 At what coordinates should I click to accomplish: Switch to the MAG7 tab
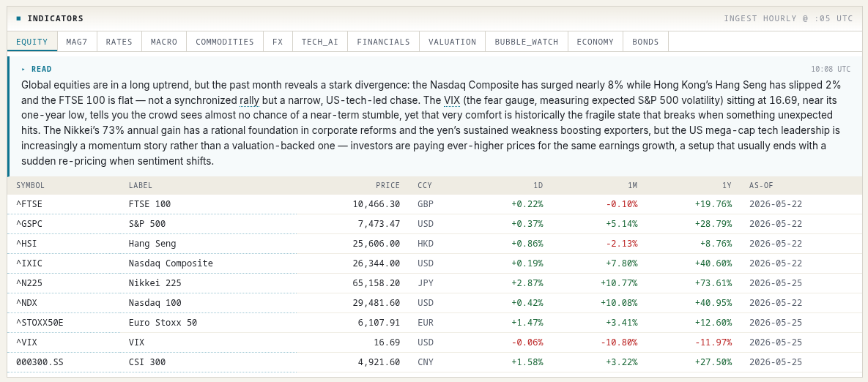coord(76,42)
